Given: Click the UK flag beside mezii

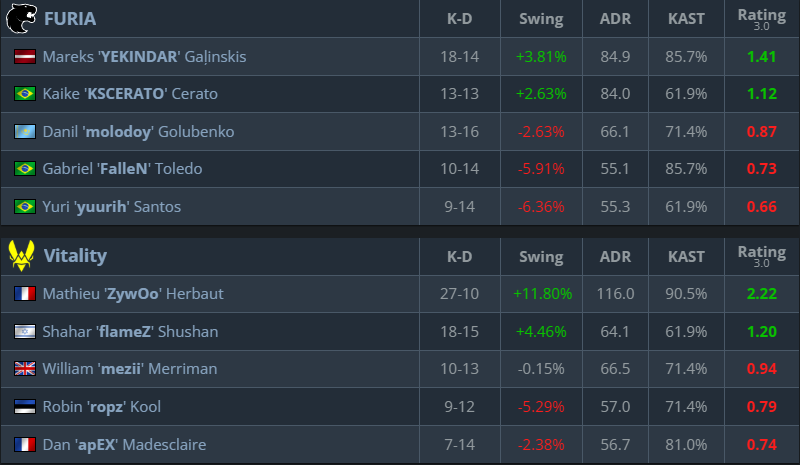Looking at the screenshot, I should tap(25, 369).
